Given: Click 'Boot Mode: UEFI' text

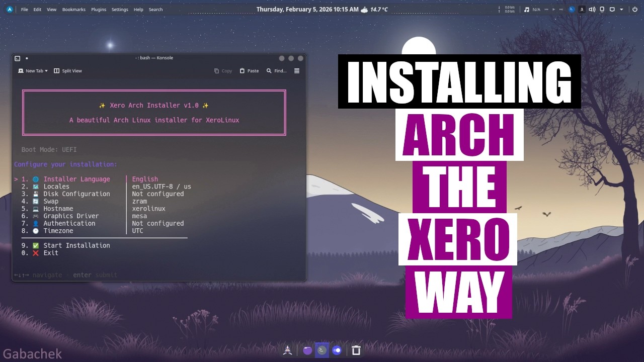Looking at the screenshot, I should pos(49,149).
